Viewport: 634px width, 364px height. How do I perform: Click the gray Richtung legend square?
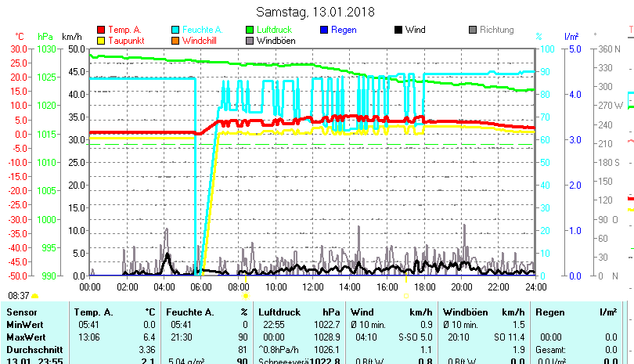click(x=473, y=30)
